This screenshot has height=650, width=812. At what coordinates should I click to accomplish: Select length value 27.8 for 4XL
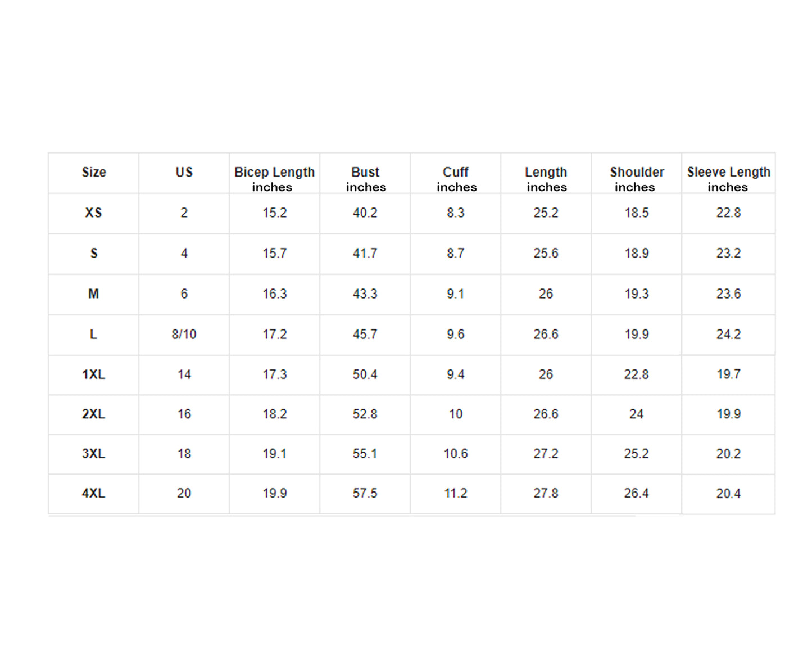click(546, 494)
